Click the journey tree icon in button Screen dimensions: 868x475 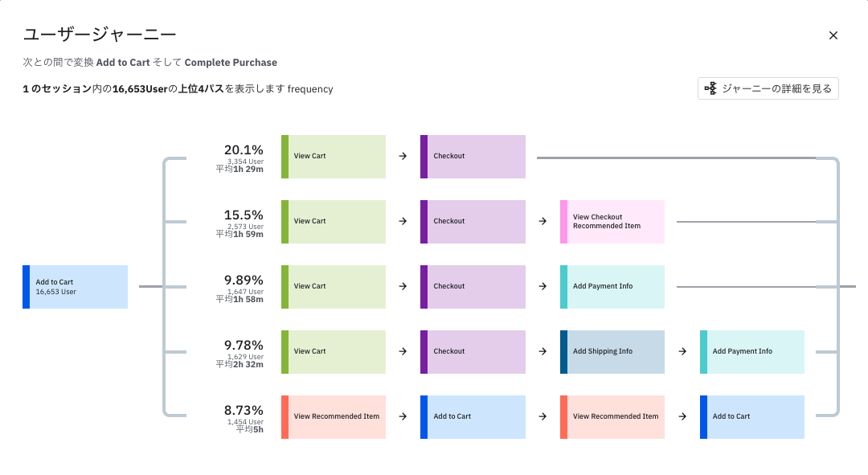[x=710, y=88]
